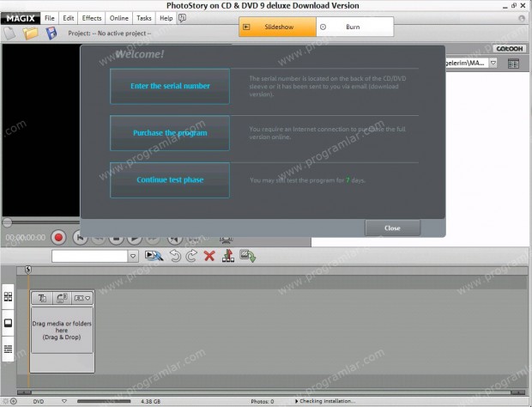Jump to the slideshow start in playback controls
The image size is (532, 407).
tap(80, 237)
